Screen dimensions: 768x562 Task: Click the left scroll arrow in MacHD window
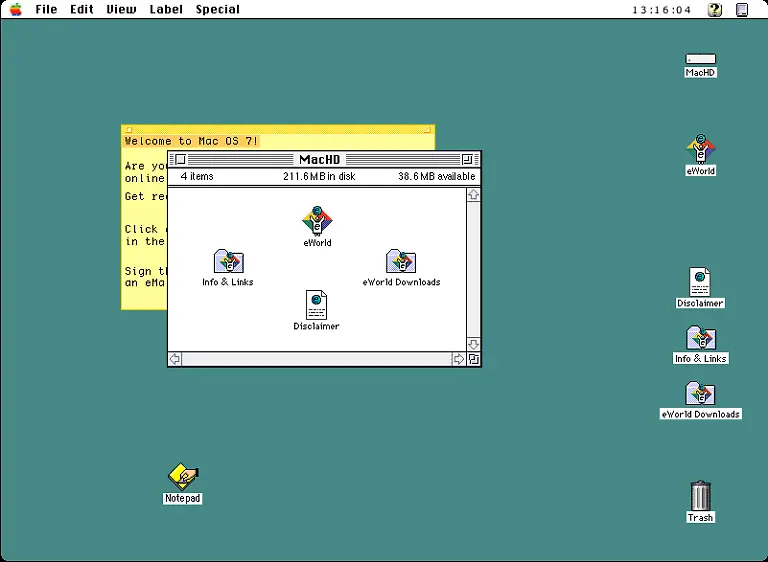coord(175,359)
